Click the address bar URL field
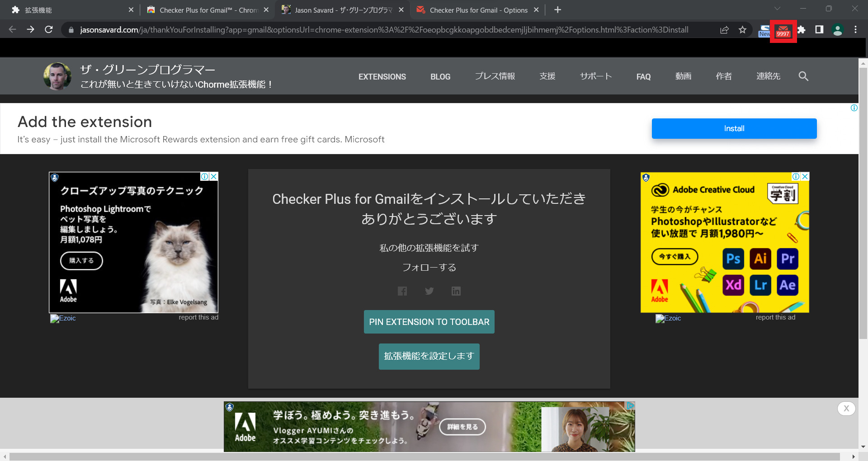 point(384,30)
